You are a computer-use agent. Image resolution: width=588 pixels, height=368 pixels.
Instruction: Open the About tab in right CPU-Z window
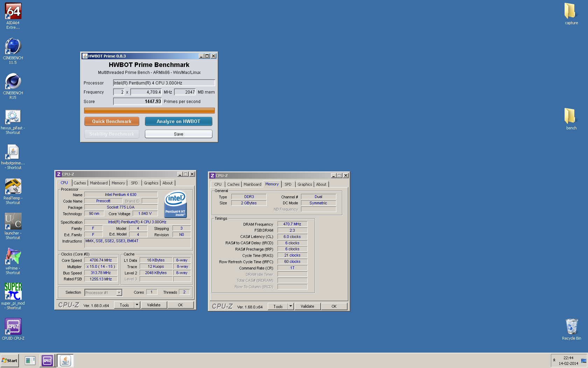(321, 184)
